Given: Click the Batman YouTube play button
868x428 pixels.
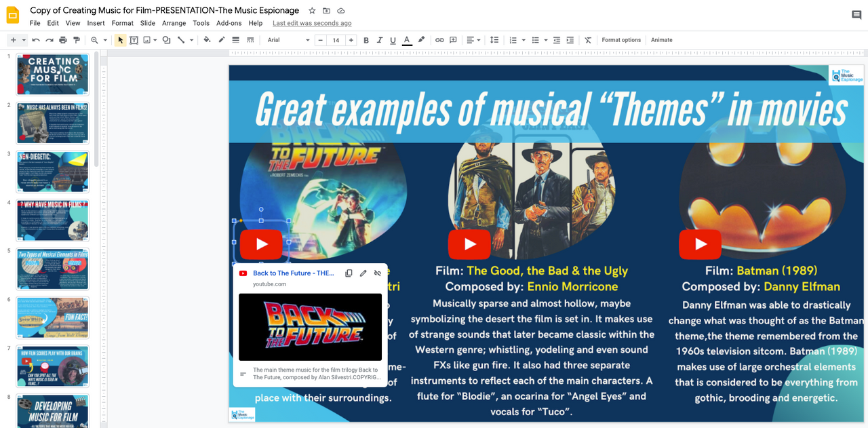Looking at the screenshot, I should (700, 244).
